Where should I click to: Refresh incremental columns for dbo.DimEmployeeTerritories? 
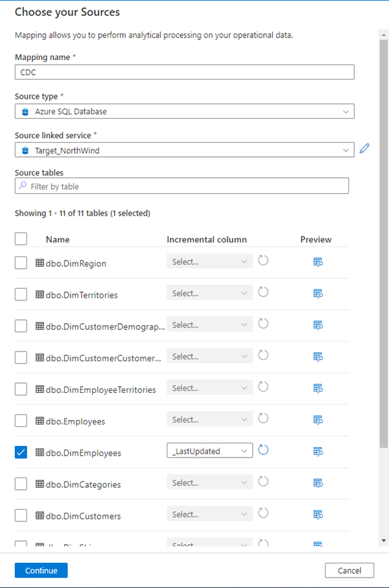(264, 386)
